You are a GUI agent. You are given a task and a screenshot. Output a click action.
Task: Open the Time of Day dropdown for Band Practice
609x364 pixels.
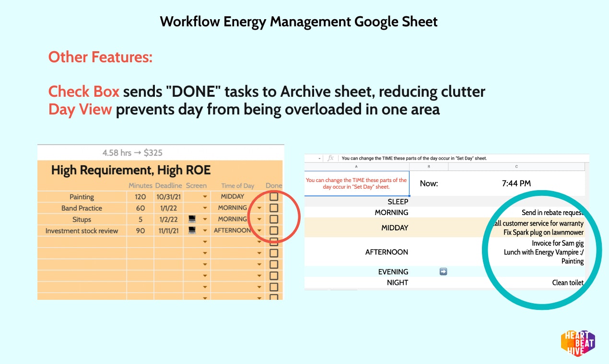pos(259,207)
